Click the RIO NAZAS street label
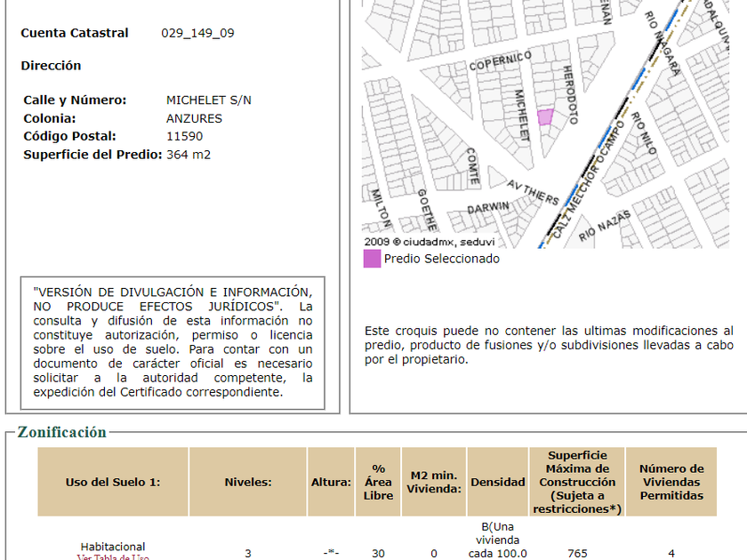The image size is (747, 560). [605, 226]
